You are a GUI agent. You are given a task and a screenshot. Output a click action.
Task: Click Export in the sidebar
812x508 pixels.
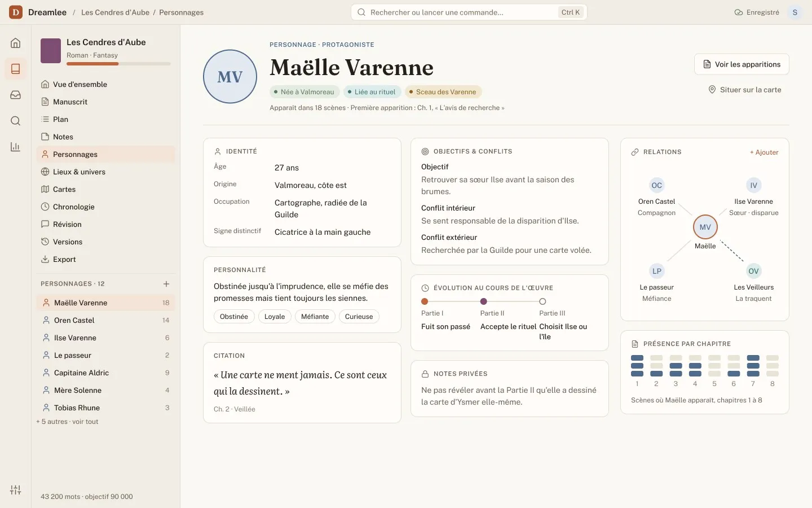pos(106,259)
